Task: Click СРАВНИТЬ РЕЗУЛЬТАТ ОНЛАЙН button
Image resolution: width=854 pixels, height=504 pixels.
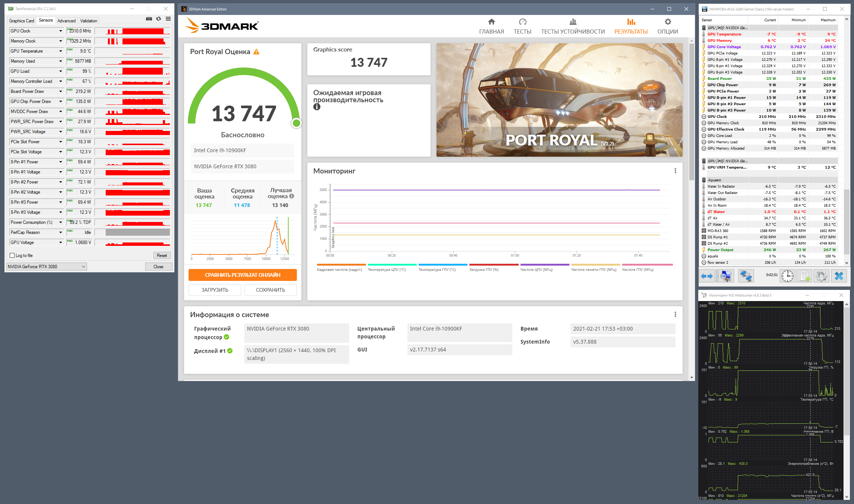Action: (242, 275)
